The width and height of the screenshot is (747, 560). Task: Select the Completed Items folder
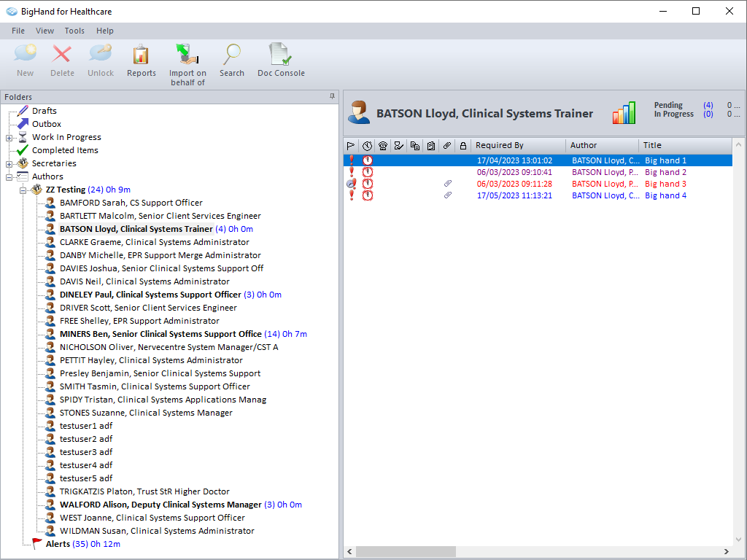tap(65, 150)
